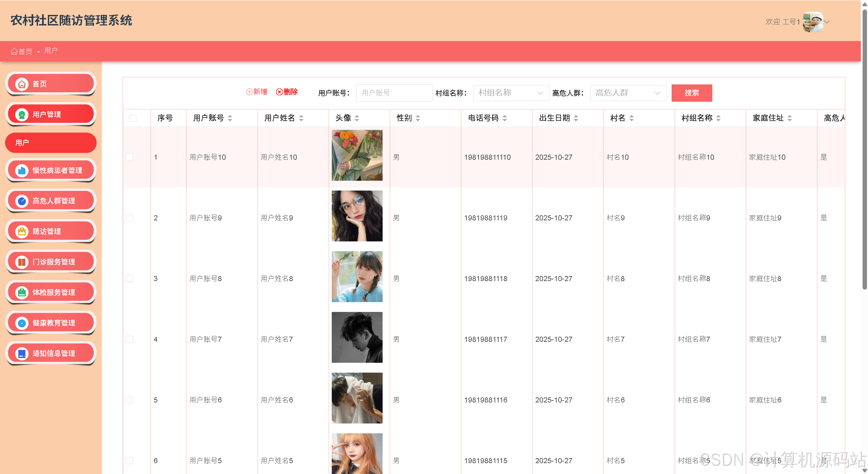Open the glasses girl avatar of 用户姓名9
Screen dimensions: 868x474
click(357, 216)
